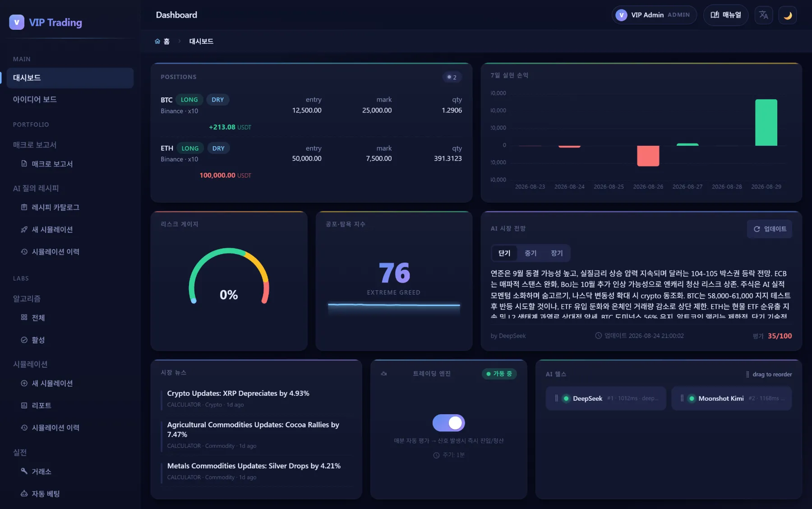Click the fear-greed index progress bar
812x509 pixels.
click(x=394, y=305)
